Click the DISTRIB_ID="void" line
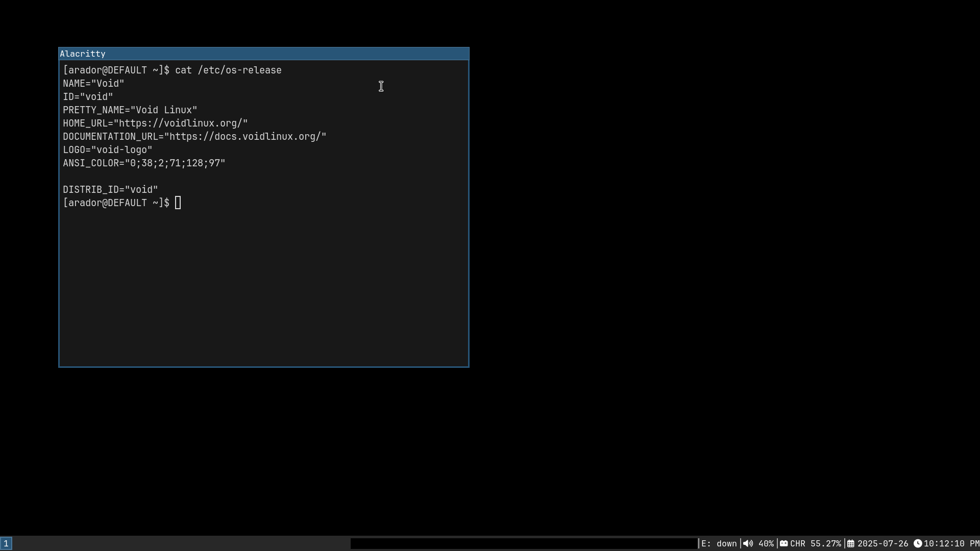 (110, 190)
